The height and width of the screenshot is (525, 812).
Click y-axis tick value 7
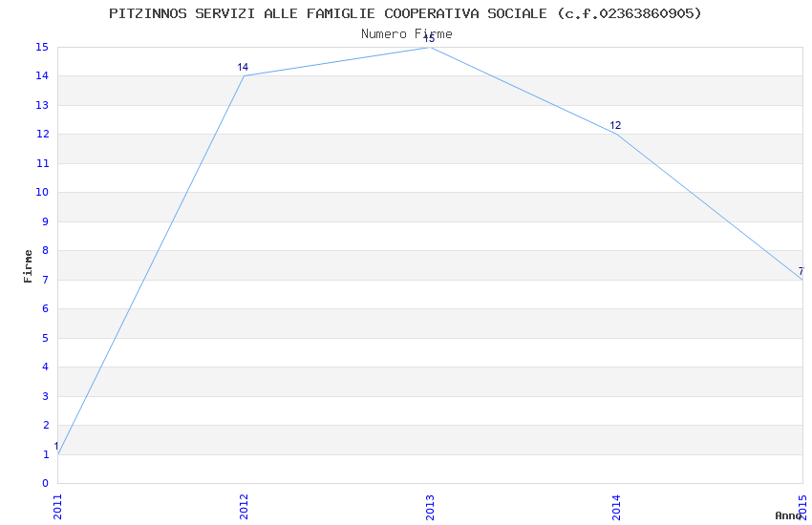point(46,280)
